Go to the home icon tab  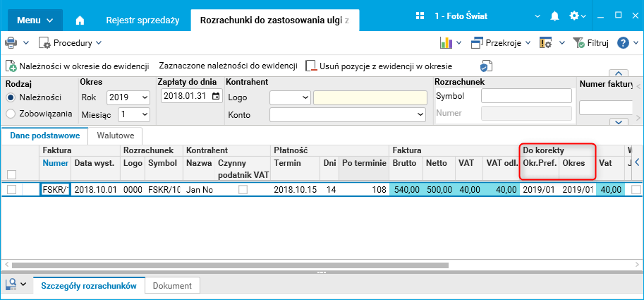(80, 20)
